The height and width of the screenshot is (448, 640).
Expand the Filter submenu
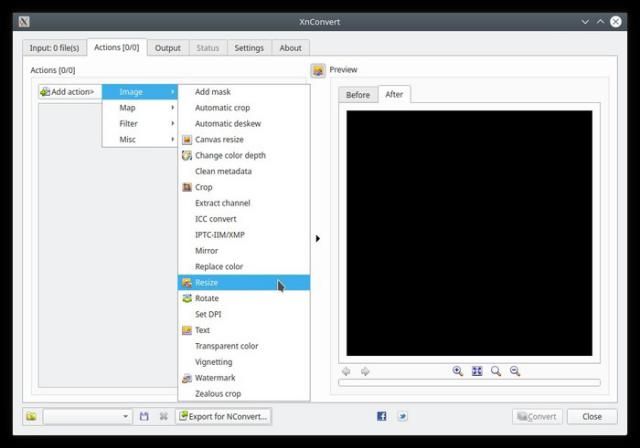[140, 123]
